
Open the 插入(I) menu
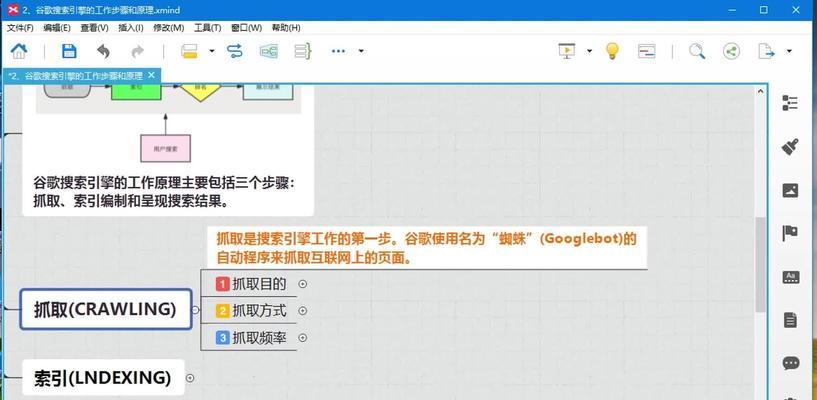click(131, 28)
